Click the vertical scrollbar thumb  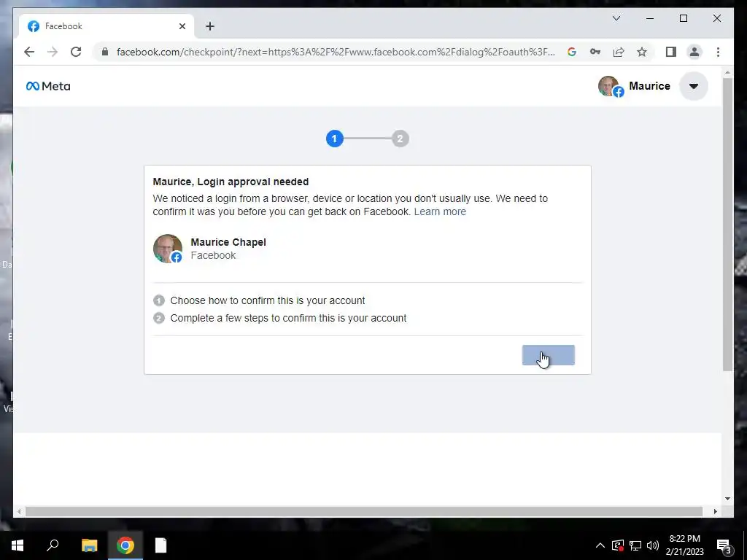pyautogui.click(x=727, y=224)
